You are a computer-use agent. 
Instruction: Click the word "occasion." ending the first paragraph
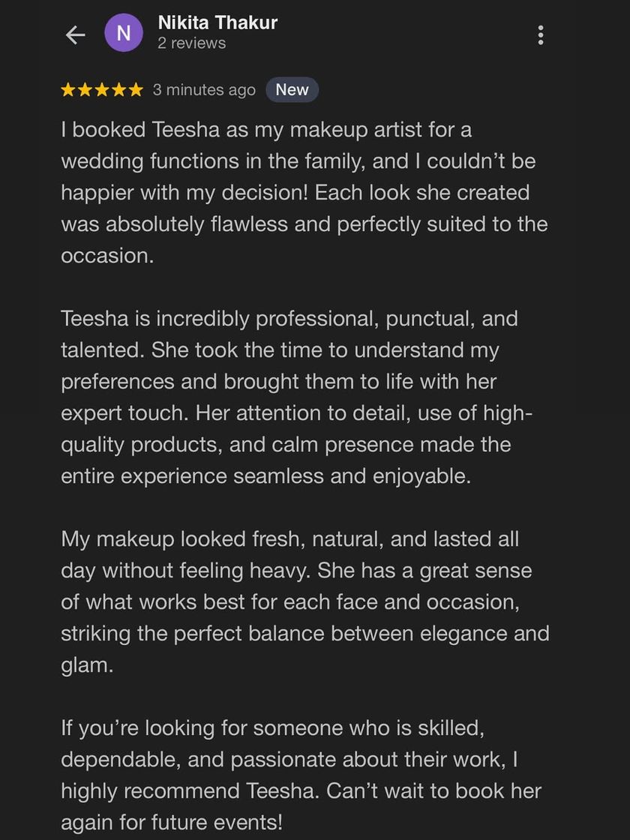point(107,255)
